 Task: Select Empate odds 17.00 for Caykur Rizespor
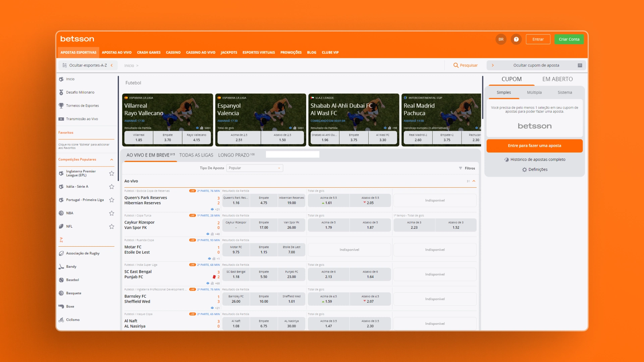point(264,225)
